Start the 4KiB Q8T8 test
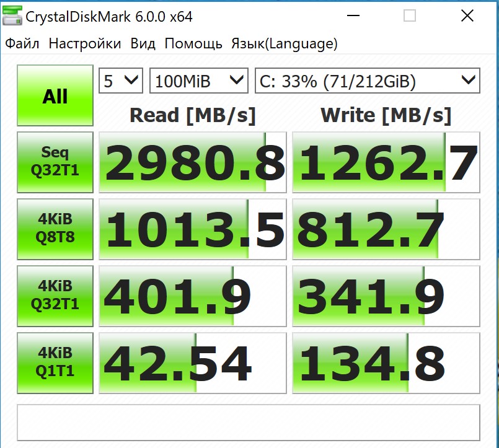The width and height of the screenshot is (499, 448). [x=55, y=229]
